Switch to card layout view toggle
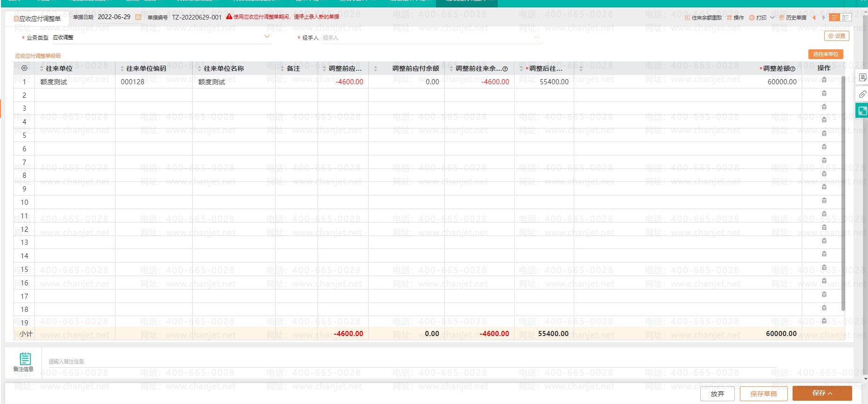868x404 pixels. point(846,18)
